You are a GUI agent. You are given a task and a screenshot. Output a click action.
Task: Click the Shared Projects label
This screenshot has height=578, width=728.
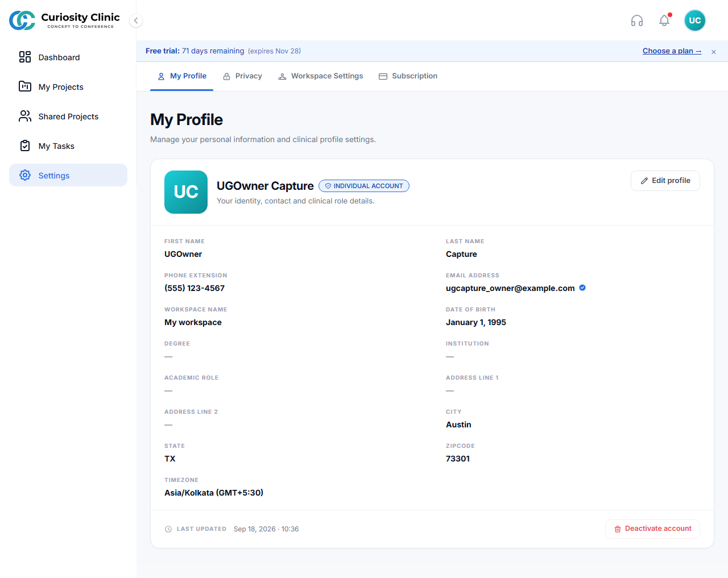[x=68, y=117]
